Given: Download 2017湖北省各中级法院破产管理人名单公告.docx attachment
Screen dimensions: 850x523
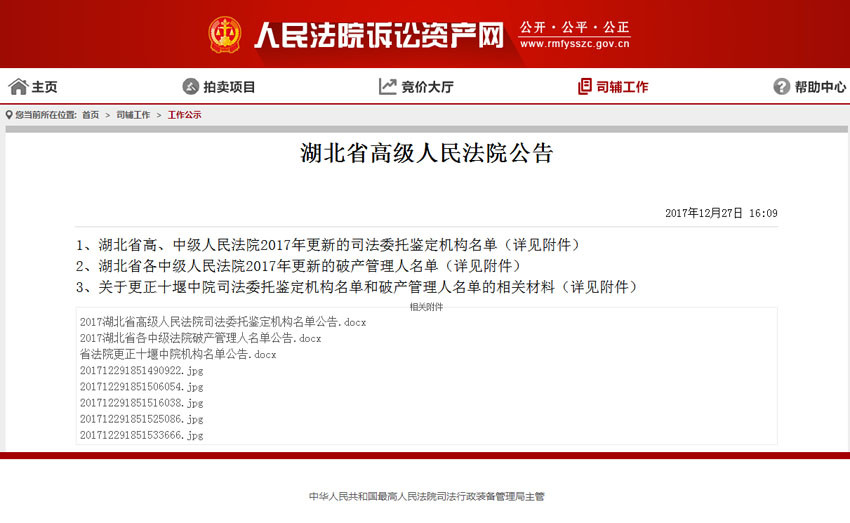Looking at the screenshot, I should tap(200, 338).
